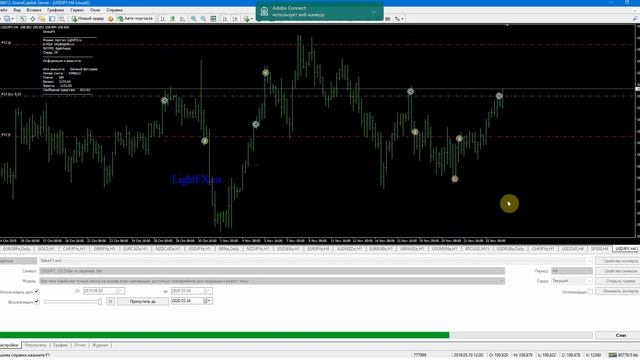Switch chart to bar chart style
The height and width of the screenshot is (360, 640).
click(163, 19)
